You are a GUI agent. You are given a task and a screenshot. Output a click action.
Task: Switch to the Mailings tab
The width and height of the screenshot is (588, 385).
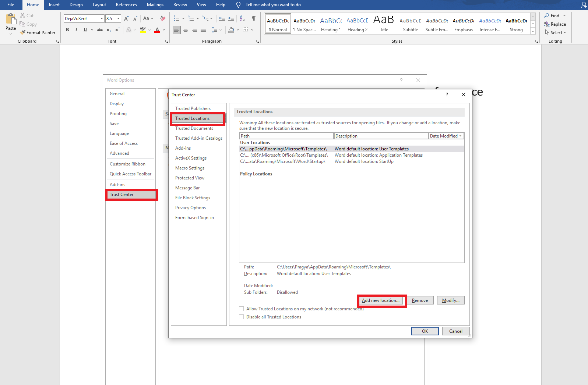155,5
